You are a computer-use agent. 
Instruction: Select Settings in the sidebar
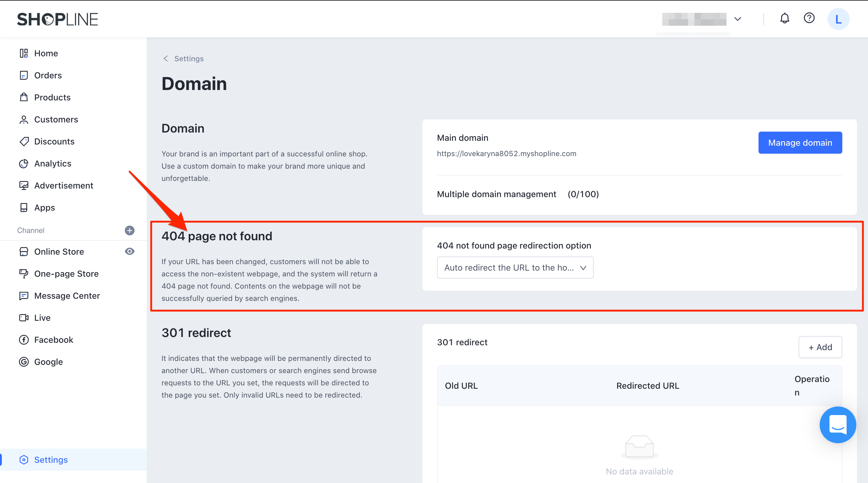coord(51,460)
